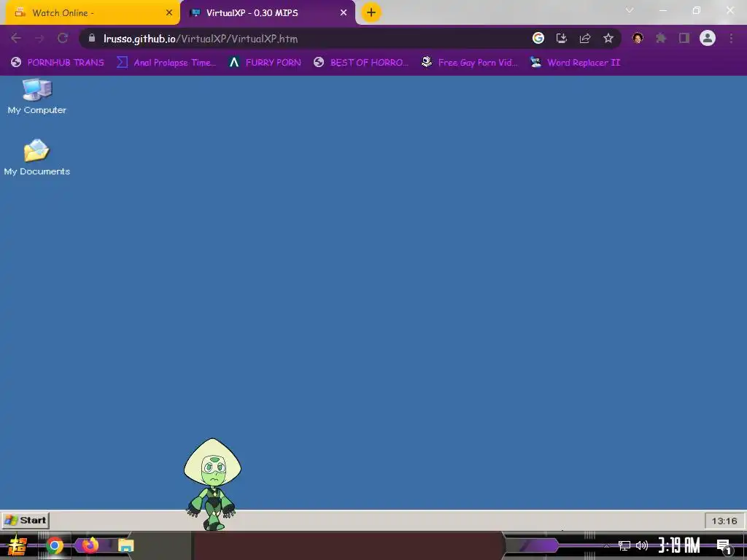
Task: Open a new browser tab
Action: pyautogui.click(x=371, y=12)
